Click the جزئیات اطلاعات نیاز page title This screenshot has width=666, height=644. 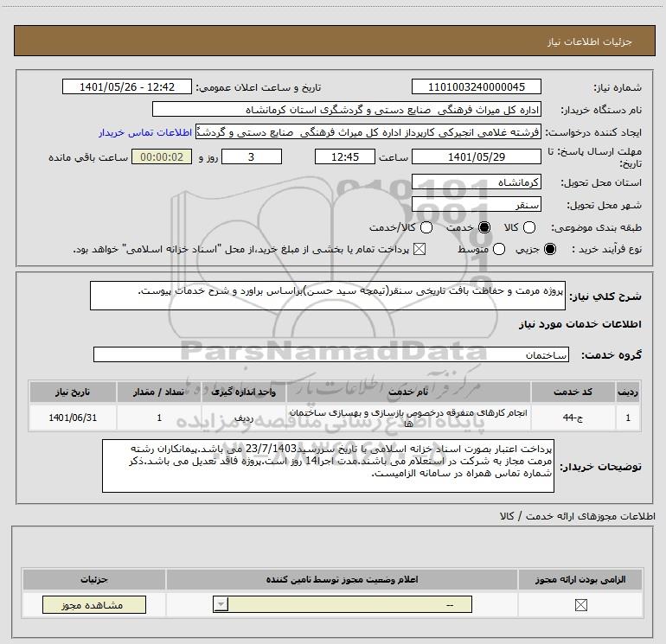tap(589, 41)
